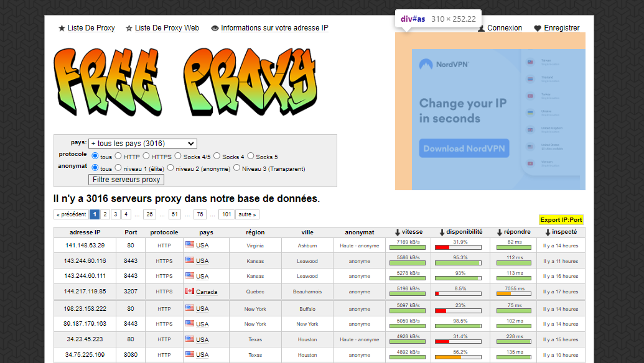
Task: Open the pays country dropdown
Action: coord(142,143)
